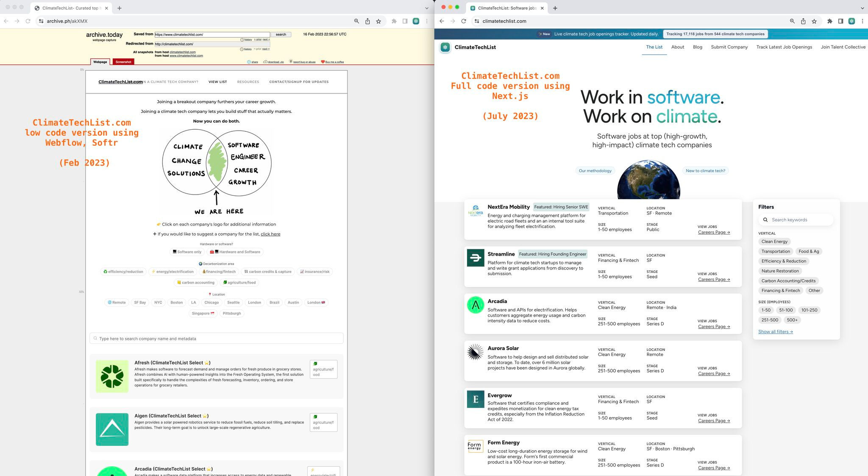The image size is (868, 476).
Task: Zoom magnifier icon in left browser address bar
Action: [x=356, y=21]
